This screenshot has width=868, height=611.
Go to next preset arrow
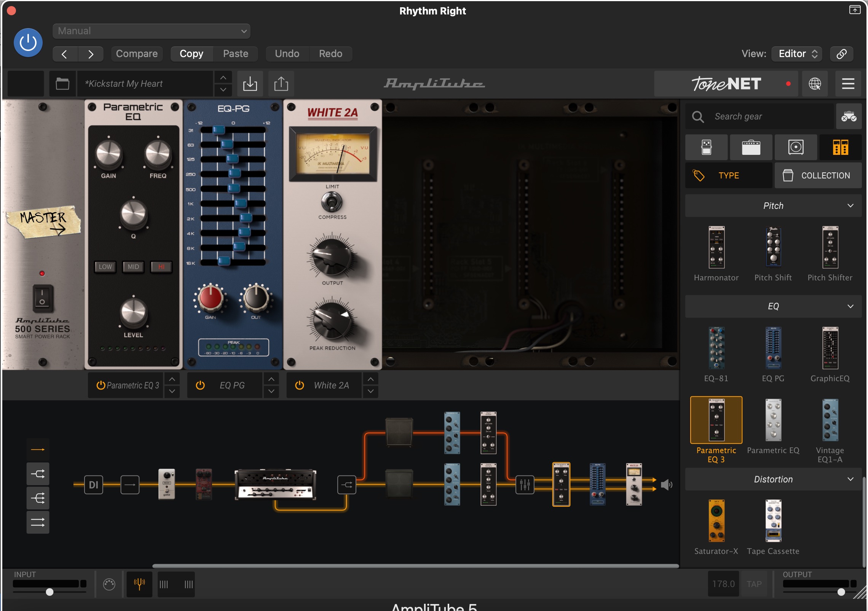coord(91,54)
